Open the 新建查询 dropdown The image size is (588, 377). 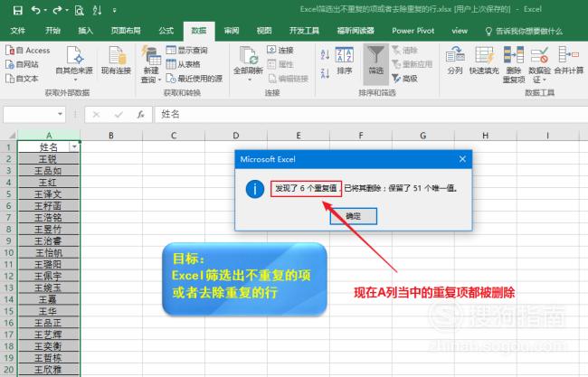[151, 63]
